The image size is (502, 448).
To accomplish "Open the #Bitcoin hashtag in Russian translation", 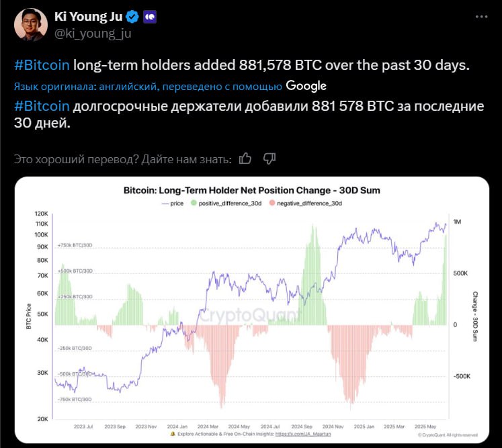I will coord(42,106).
